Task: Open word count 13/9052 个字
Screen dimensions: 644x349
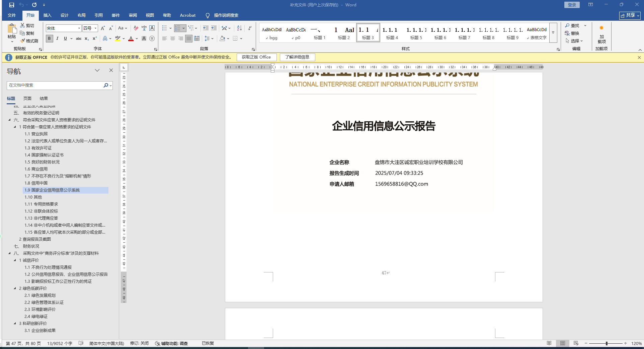Action: (x=60, y=343)
